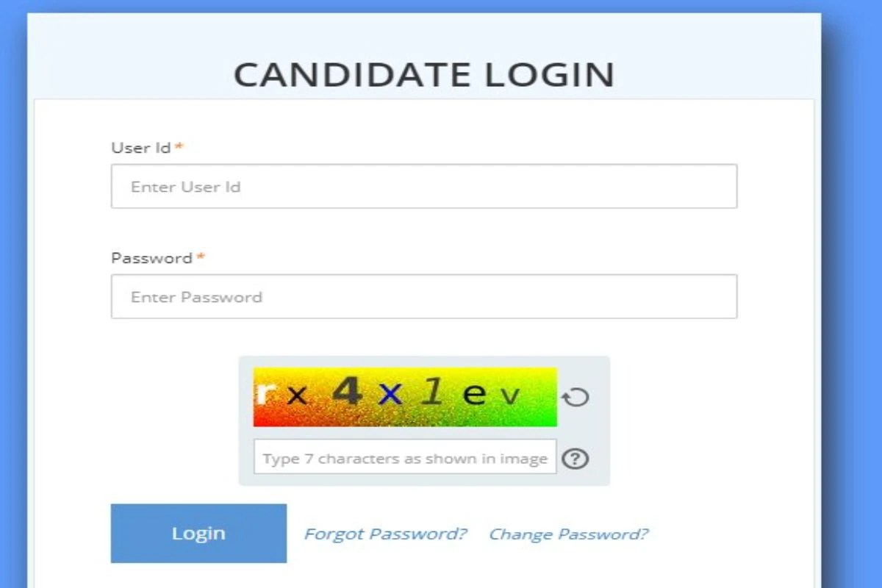
Task: Click the italic 1 in captcha
Action: (x=432, y=393)
